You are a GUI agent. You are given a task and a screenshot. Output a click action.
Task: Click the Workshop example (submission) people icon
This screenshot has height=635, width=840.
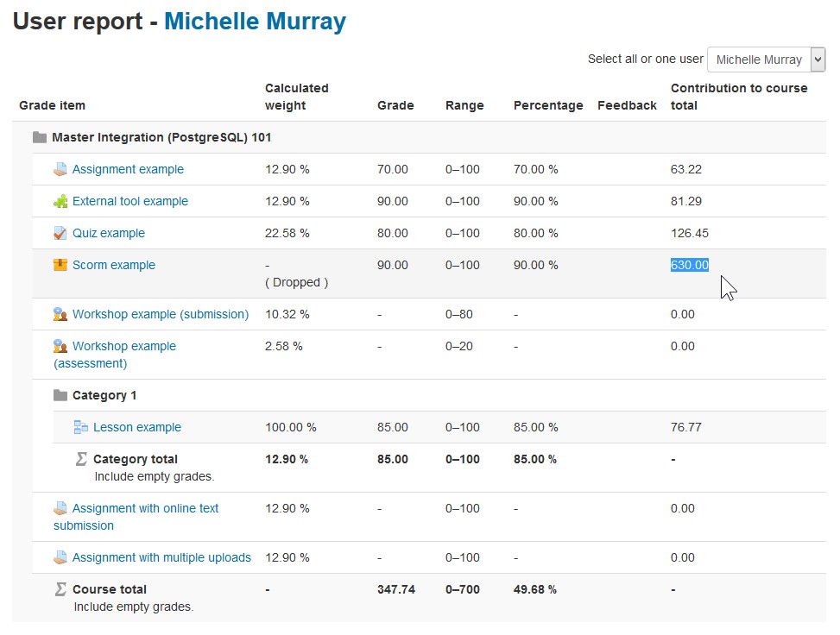point(60,314)
